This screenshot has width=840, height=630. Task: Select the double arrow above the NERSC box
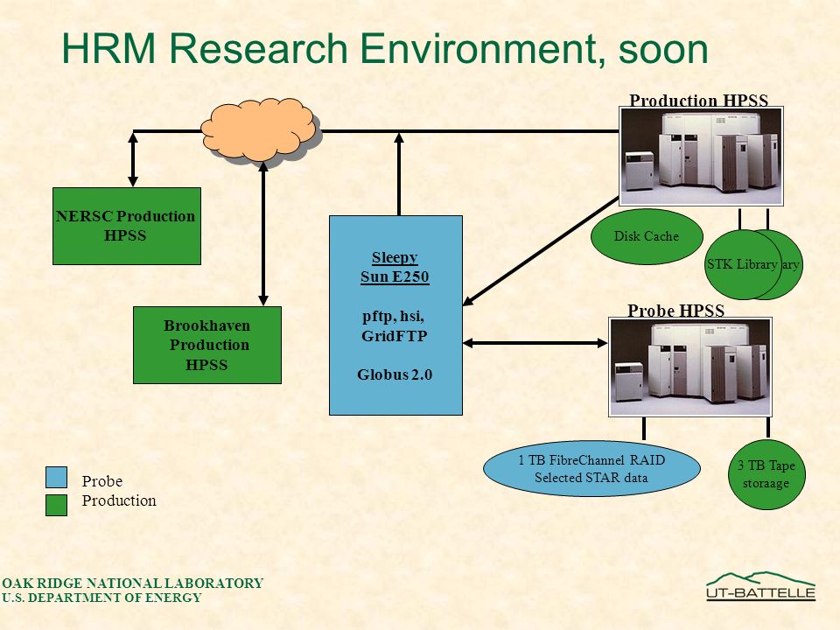pos(133,159)
